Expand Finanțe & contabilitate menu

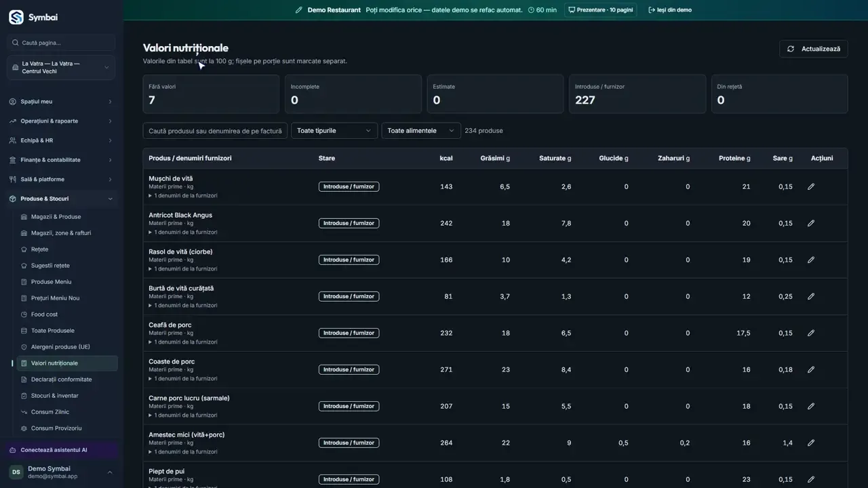click(x=61, y=160)
